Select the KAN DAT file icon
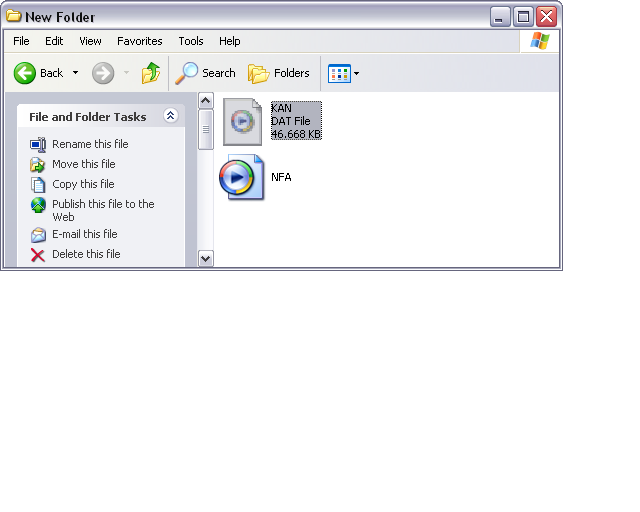The width and height of the screenshot is (640, 512). [242, 122]
